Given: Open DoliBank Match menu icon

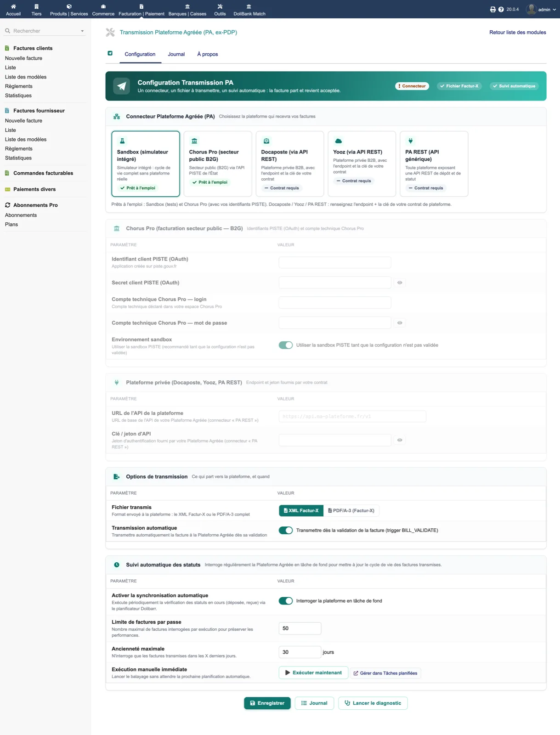Looking at the screenshot, I should coord(249,6).
